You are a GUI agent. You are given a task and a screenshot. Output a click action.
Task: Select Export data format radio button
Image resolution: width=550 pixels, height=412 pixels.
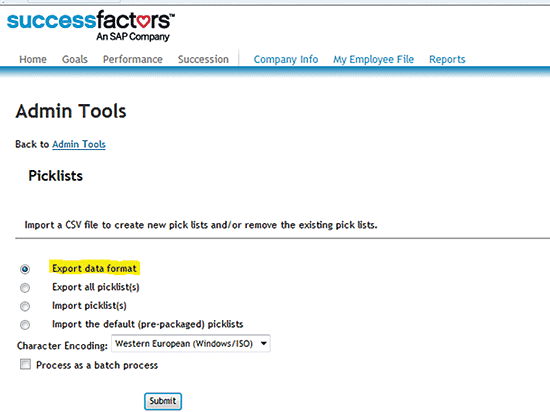(25, 269)
